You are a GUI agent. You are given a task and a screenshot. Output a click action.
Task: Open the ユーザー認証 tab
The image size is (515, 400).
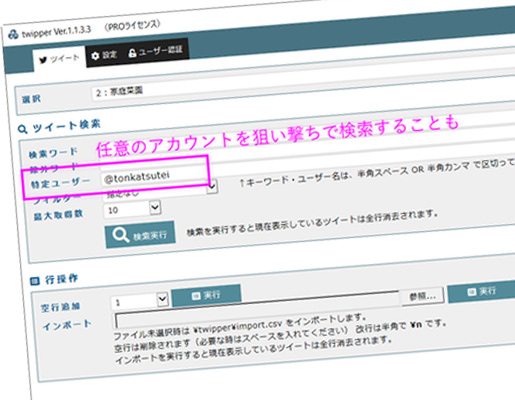point(156,51)
